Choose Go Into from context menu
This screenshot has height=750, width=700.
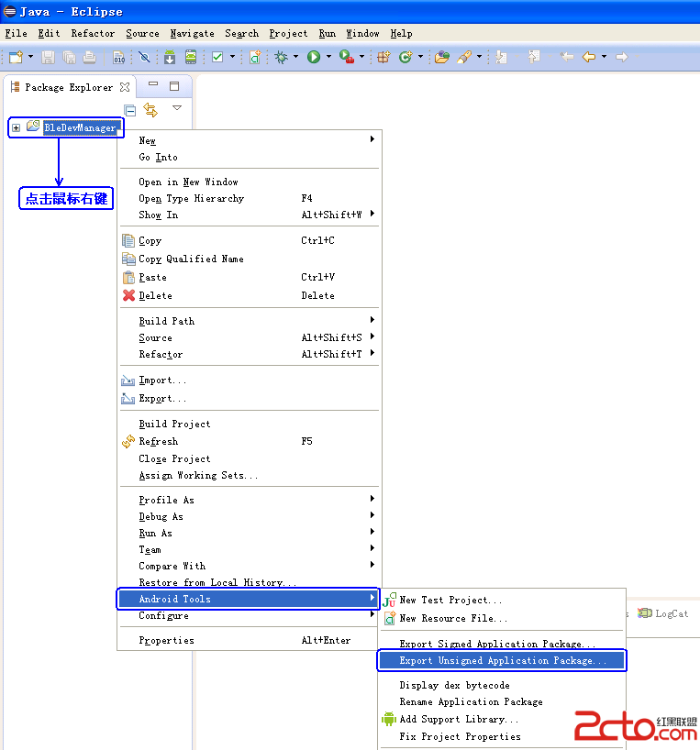(x=249, y=157)
